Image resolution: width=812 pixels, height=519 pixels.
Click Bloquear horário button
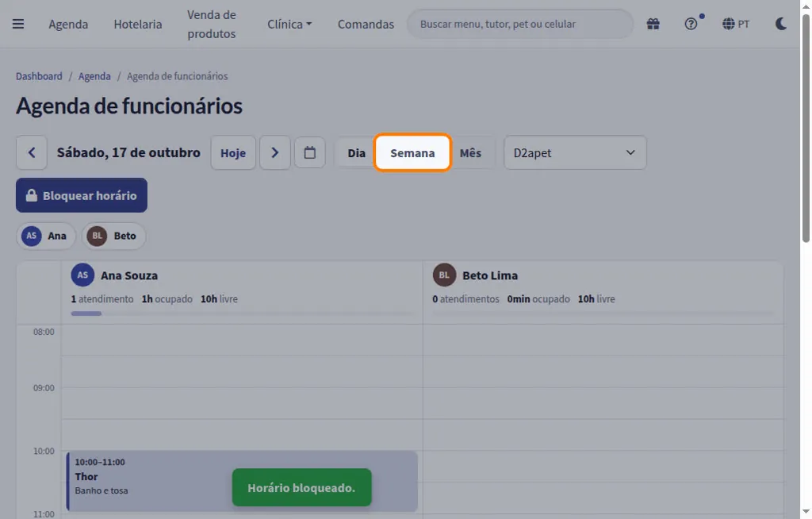pyautogui.click(x=82, y=195)
